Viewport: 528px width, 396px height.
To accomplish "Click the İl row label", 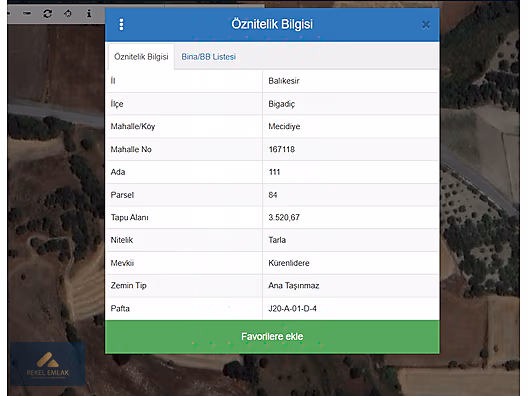I will (x=113, y=81).
